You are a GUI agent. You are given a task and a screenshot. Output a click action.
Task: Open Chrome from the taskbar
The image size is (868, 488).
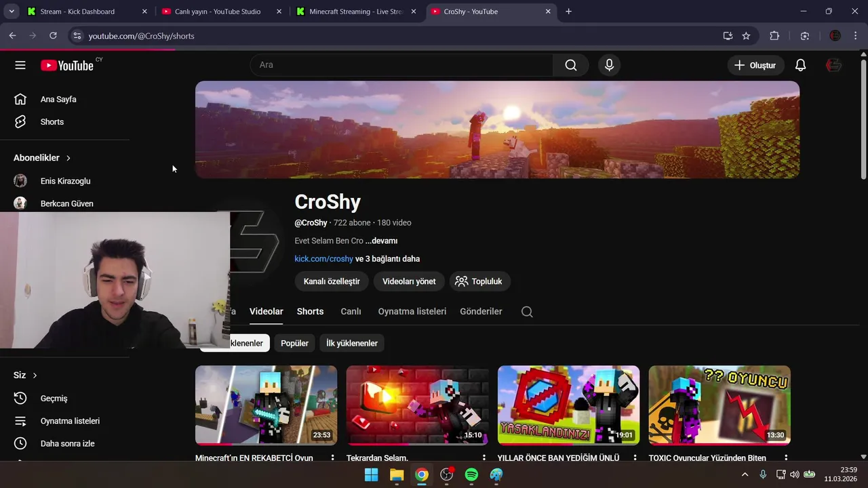pyautogui.click(x=422, y=474)
